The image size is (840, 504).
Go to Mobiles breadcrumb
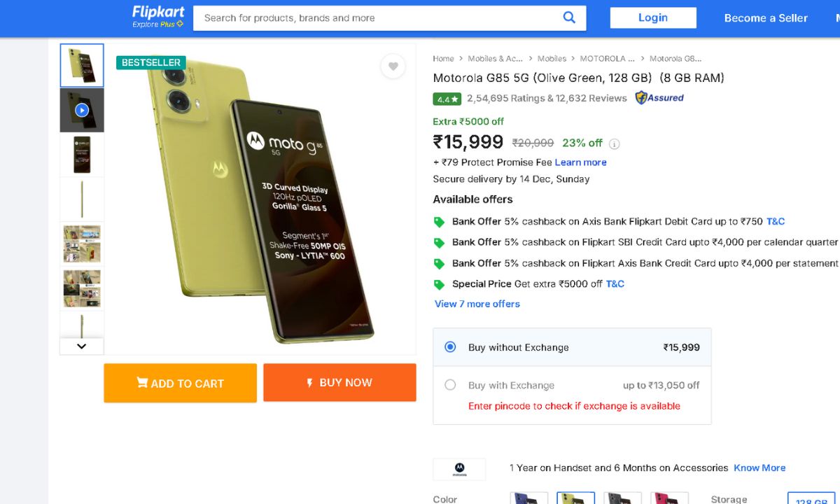coord(552,59)
